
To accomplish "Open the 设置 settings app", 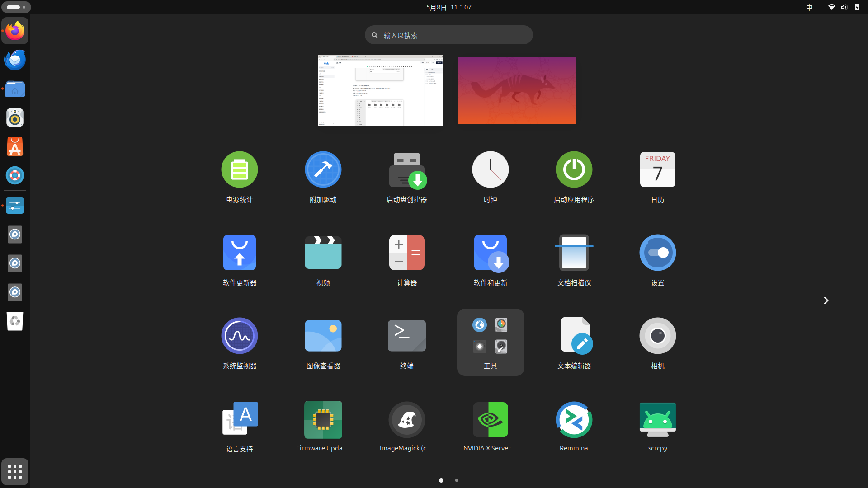I will (x=657, y=253).
